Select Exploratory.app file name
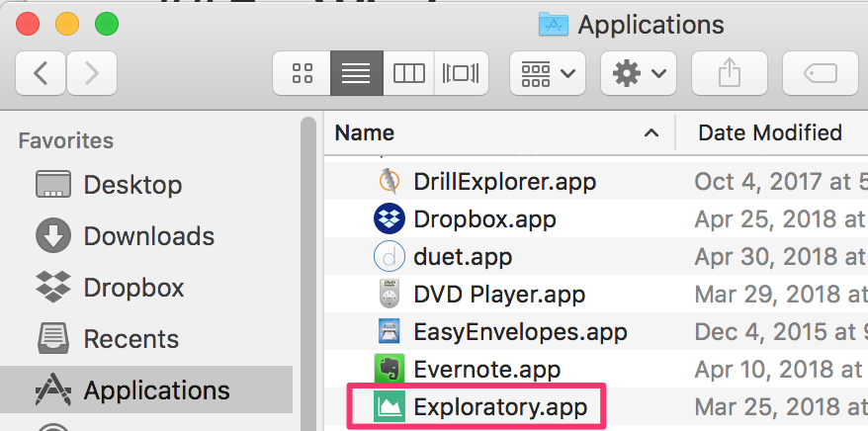Viewport: 868px width, 431px height. (500, 407)
